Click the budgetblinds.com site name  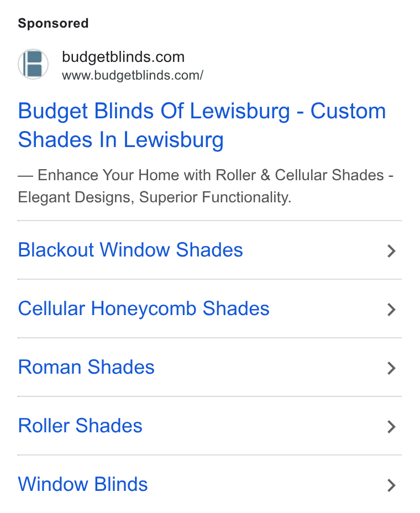pos(123,57)
